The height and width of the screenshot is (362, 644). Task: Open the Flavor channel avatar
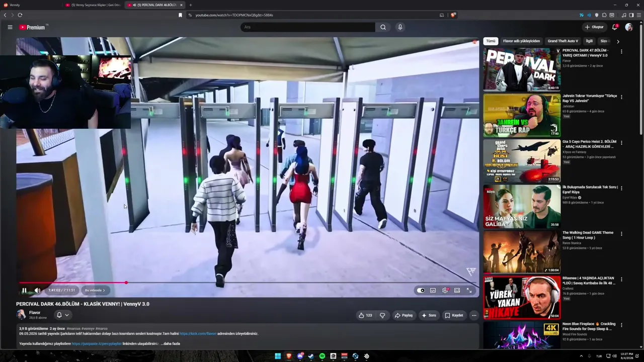point(21,315)
